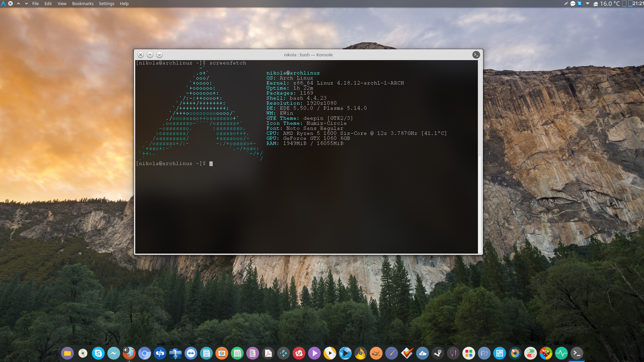Click the Konsole terminal icon in dock
Screen dimensions: 644x362
pyautogui.click(x=577, y=353)
